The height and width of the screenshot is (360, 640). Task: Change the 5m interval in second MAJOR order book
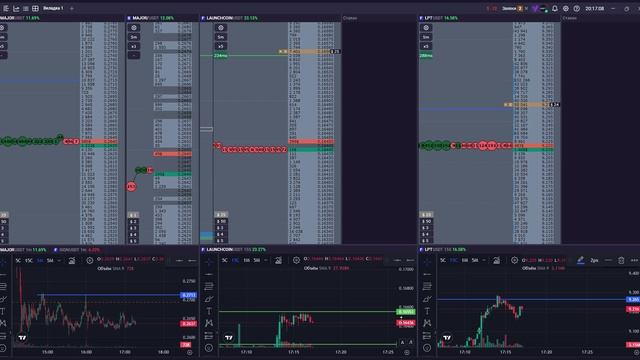pyautogui.click(x=133, y=37)
